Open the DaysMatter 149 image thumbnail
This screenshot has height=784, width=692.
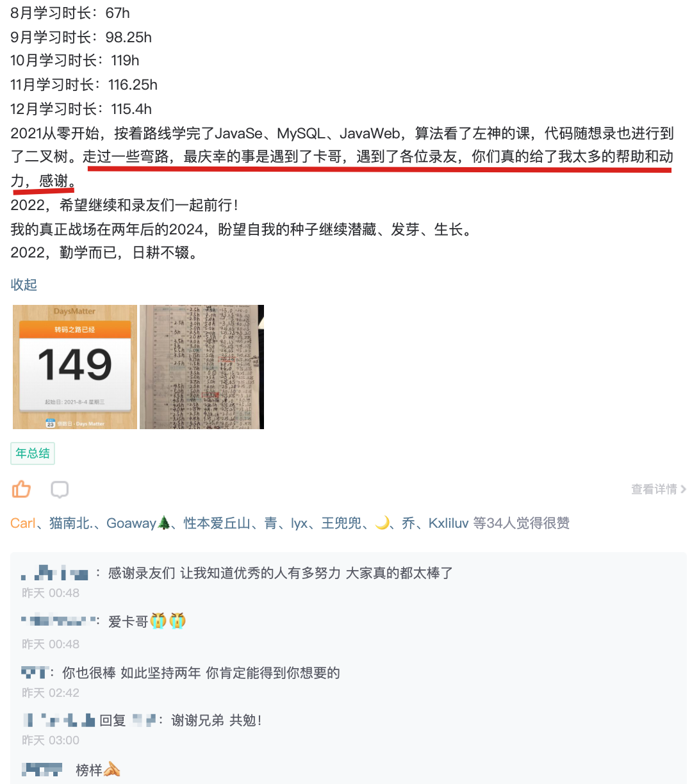click(x=75, y=367)
